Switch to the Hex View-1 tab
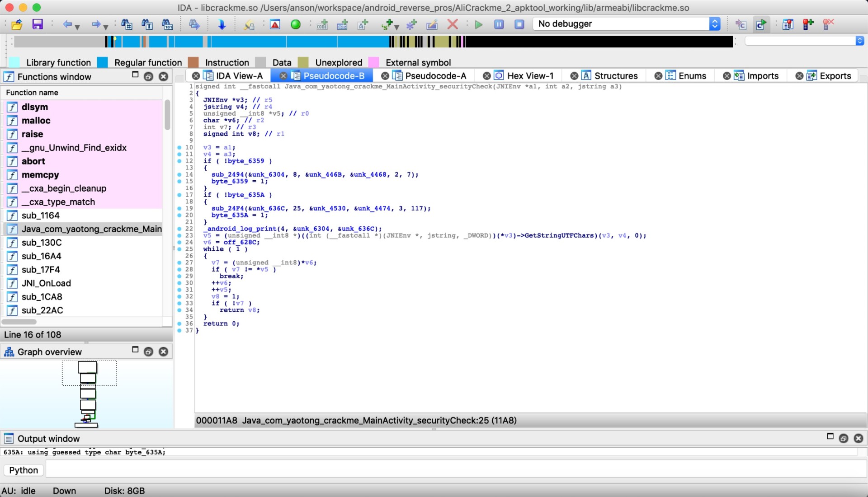This screenshot has height=497, width=868. (530, 76)
